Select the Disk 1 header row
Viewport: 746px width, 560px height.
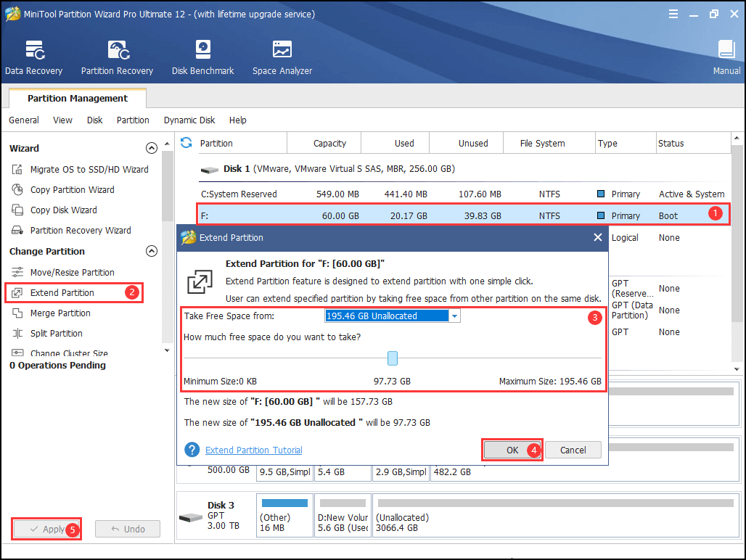[463, 169]
